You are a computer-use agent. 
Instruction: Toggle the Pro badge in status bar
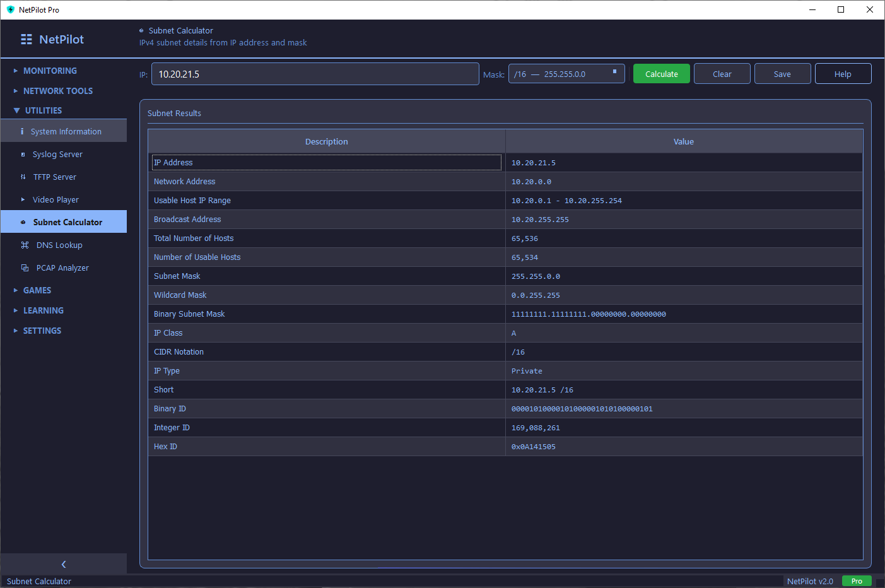click(x=857, y=581)
